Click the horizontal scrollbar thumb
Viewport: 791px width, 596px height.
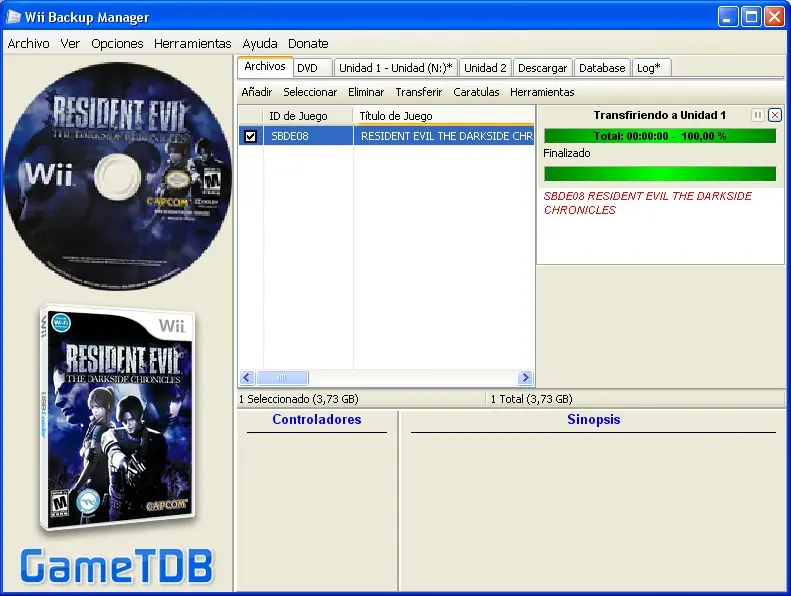click(x=282, y=377)
